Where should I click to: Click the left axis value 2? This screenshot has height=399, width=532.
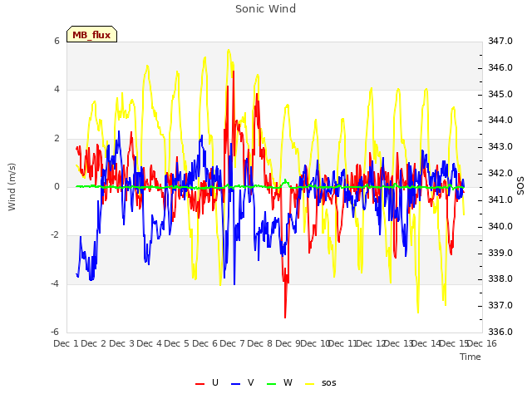point(57,138)
